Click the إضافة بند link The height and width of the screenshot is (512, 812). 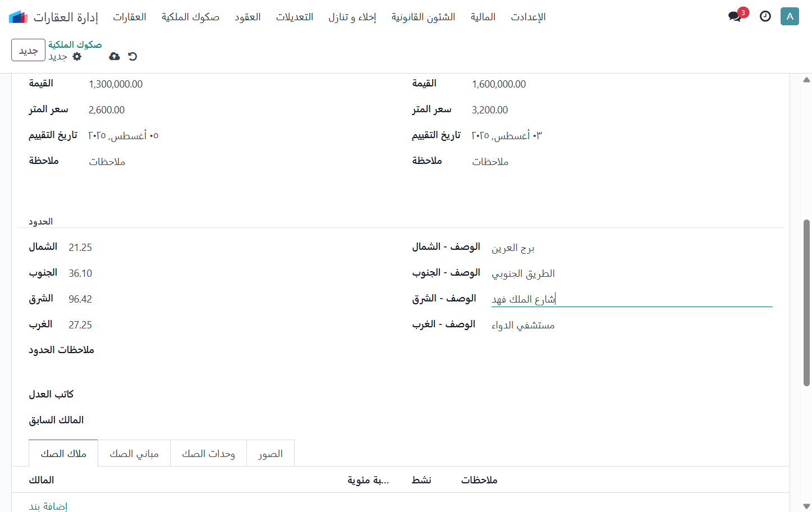point(48,506)
